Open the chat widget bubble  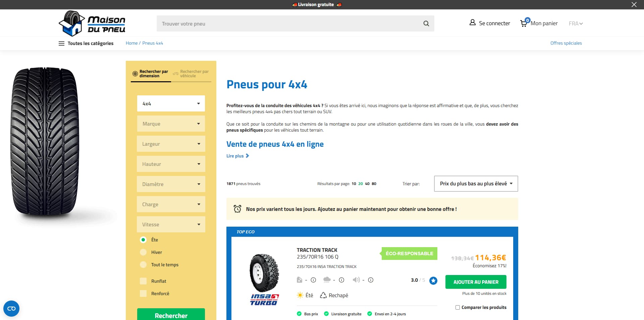click(11, 308)
